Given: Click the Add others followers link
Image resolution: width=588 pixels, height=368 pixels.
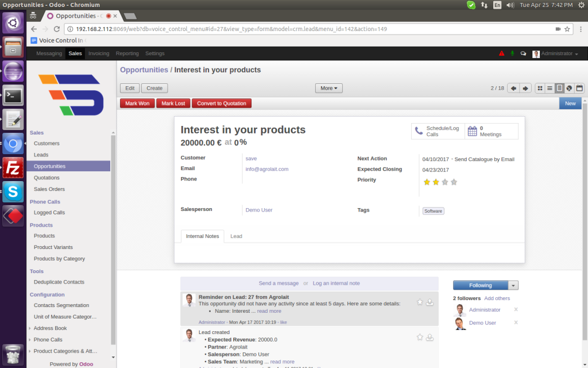Looking at the screenshot, I should (497, 298).
